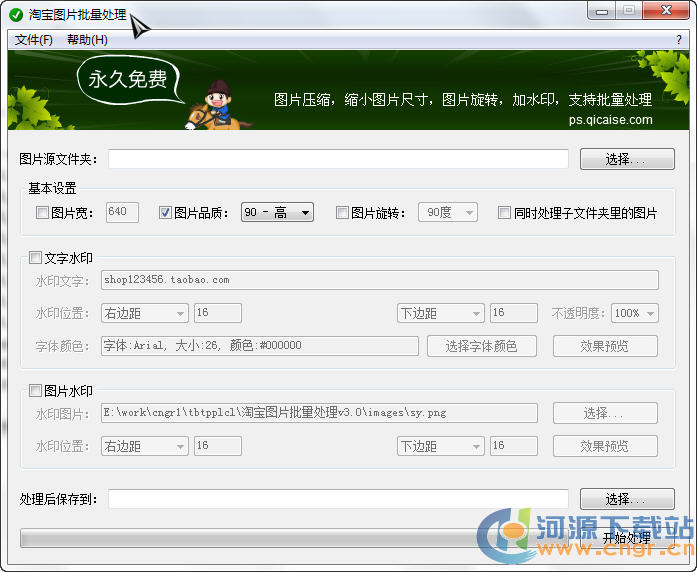This screenshot has height=572, width=697.
Task: Click the 永久免费 speech bubble
Action: tap(128, 80)
